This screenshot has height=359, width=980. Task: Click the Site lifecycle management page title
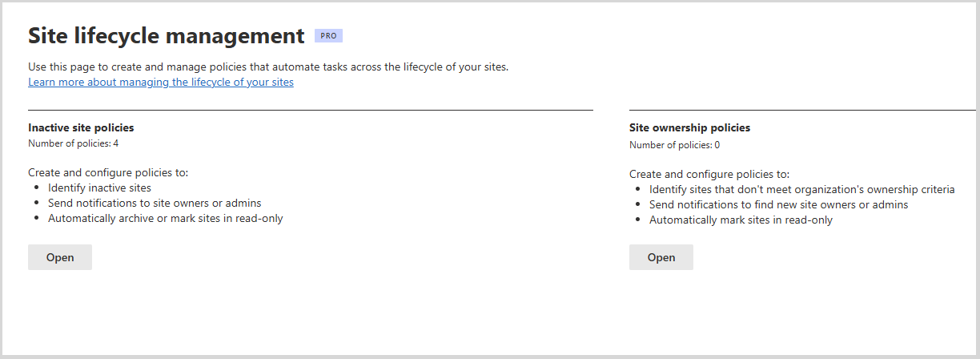(x=167, y=36)
